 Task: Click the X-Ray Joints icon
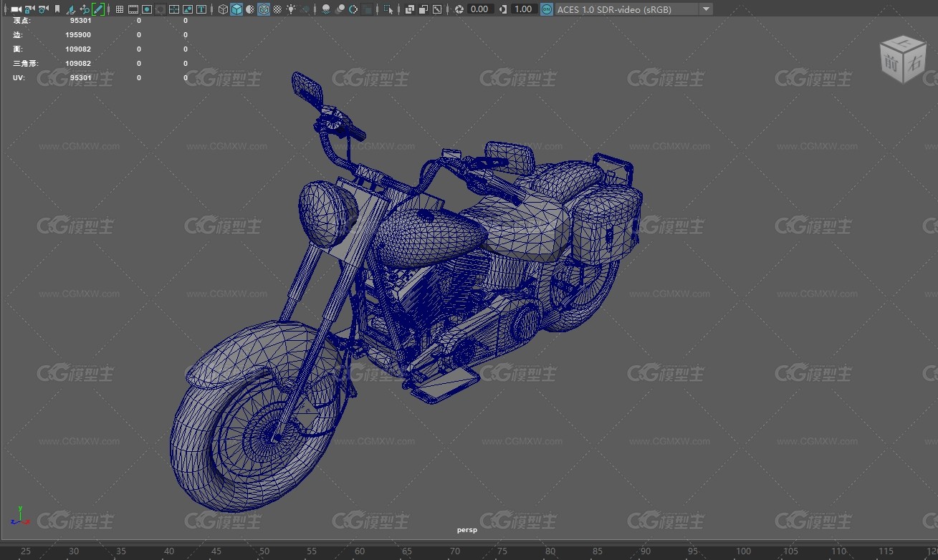click(x=437, y=9)
